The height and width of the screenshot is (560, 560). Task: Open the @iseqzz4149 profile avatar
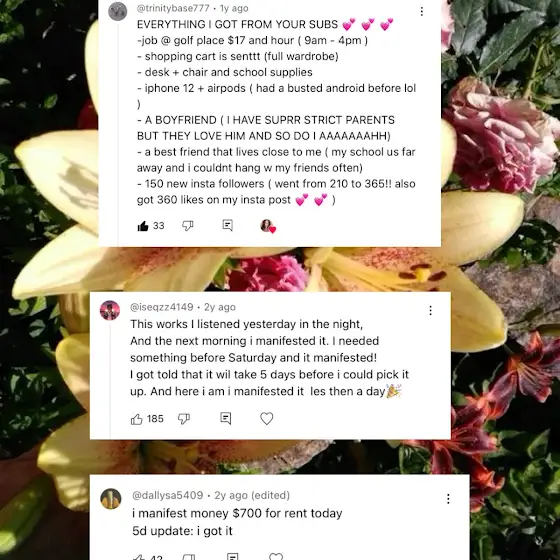tap(110, 310)
